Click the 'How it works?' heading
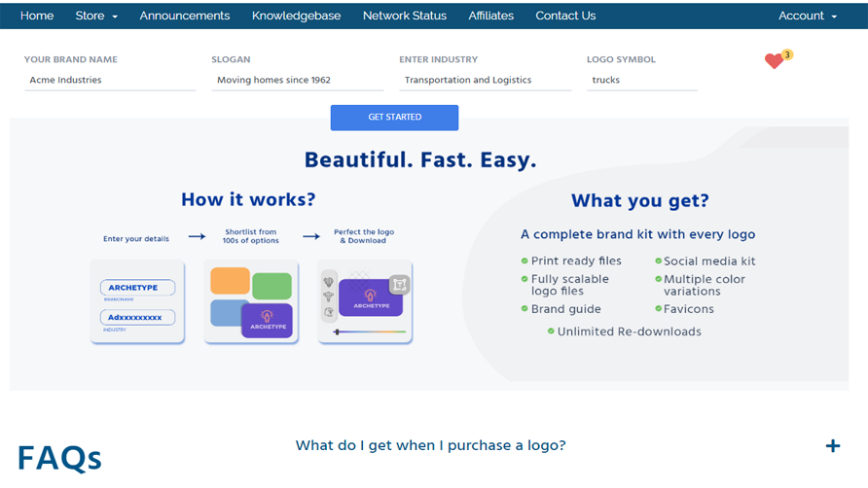868x488 pixels. (248, 199)
